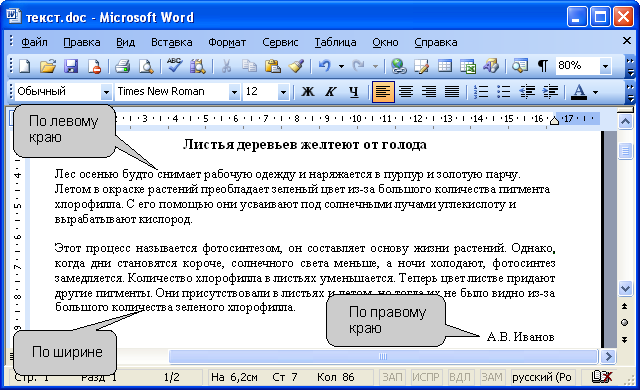The height and width of the screenshot is (390, 640).
Task: Click the right indent marker on ruler
Action: 554,120
